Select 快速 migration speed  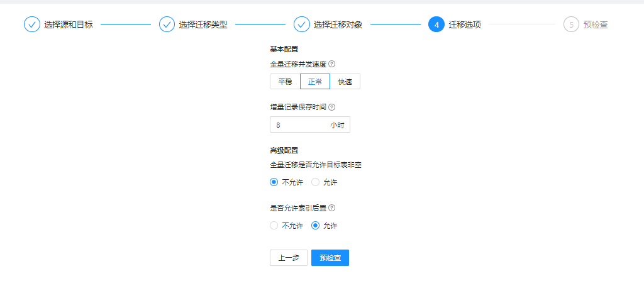[345, 81]
